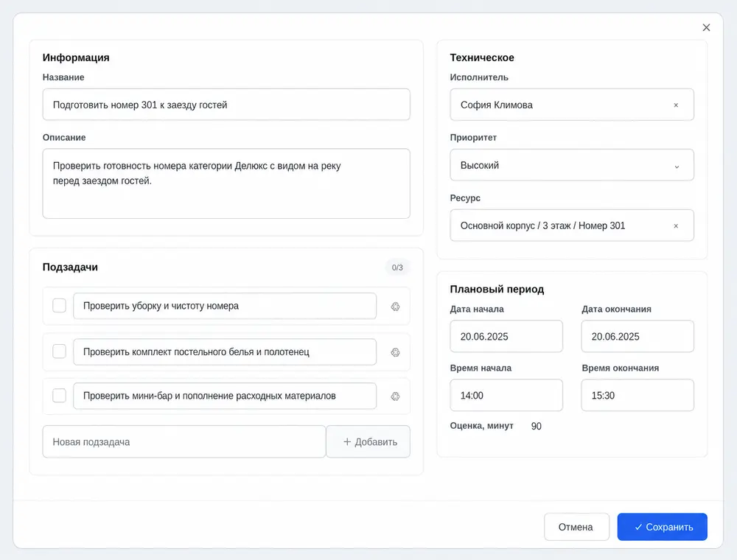Focus the Новая подзадача input field
737x560 pixels.
(184, 441)
